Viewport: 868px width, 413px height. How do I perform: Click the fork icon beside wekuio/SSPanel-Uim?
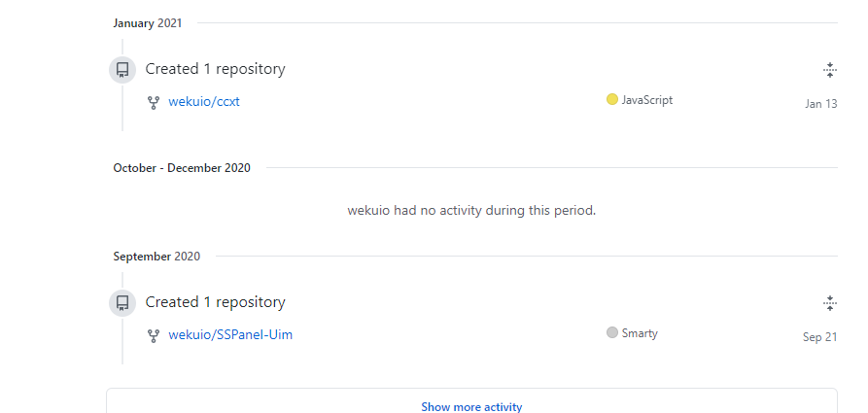point(154,335)
